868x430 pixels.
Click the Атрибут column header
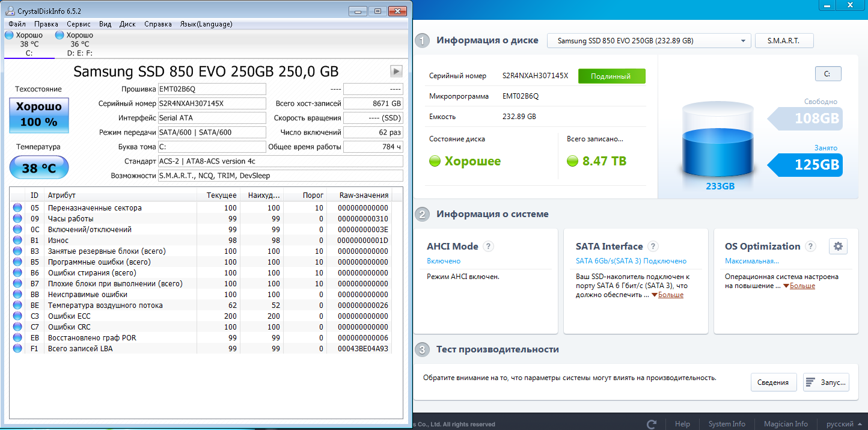pyautogui.click(x=121, y=195)
